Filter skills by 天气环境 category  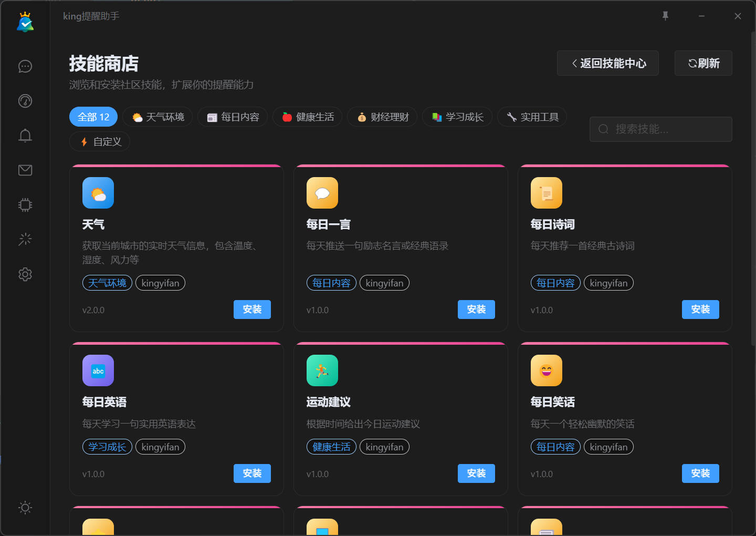click(x=157, y=117)
